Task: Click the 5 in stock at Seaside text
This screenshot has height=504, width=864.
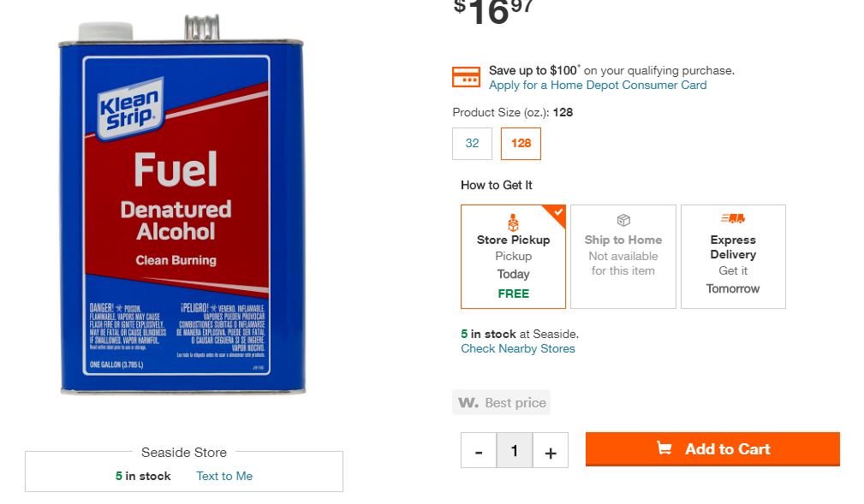Action: (520, 334)
